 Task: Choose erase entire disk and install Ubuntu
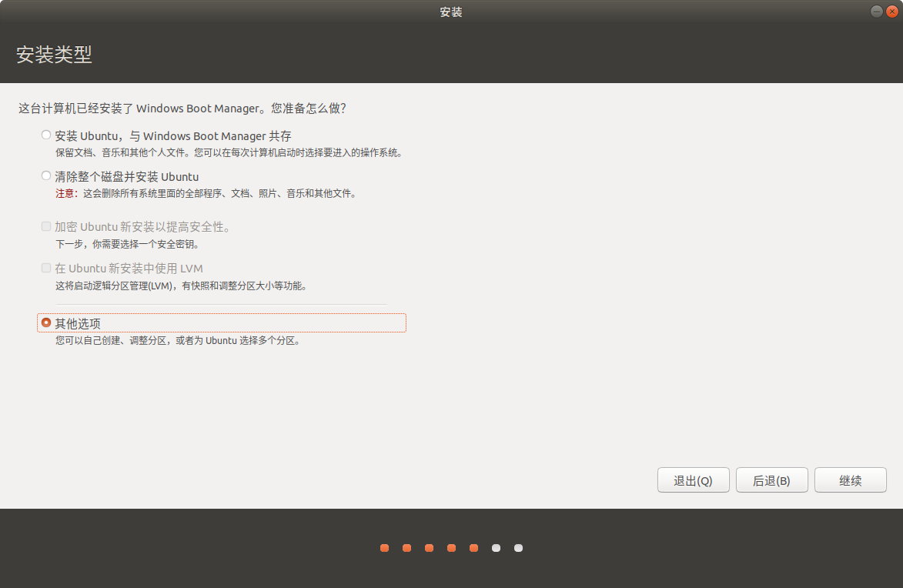[46, 175]
